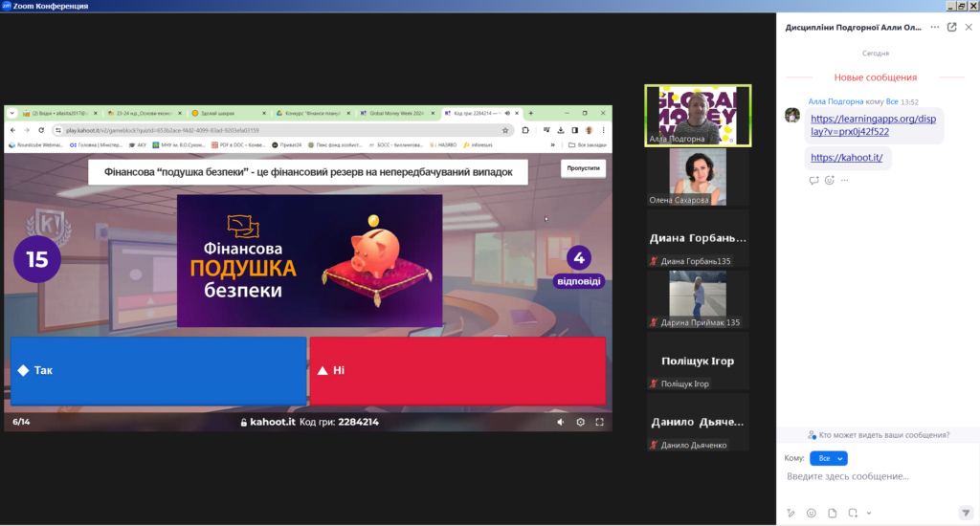This screenshot has width=980, height=526.
Task: Open browser extensions puzzle icon
Action: [x=525, y=130]
